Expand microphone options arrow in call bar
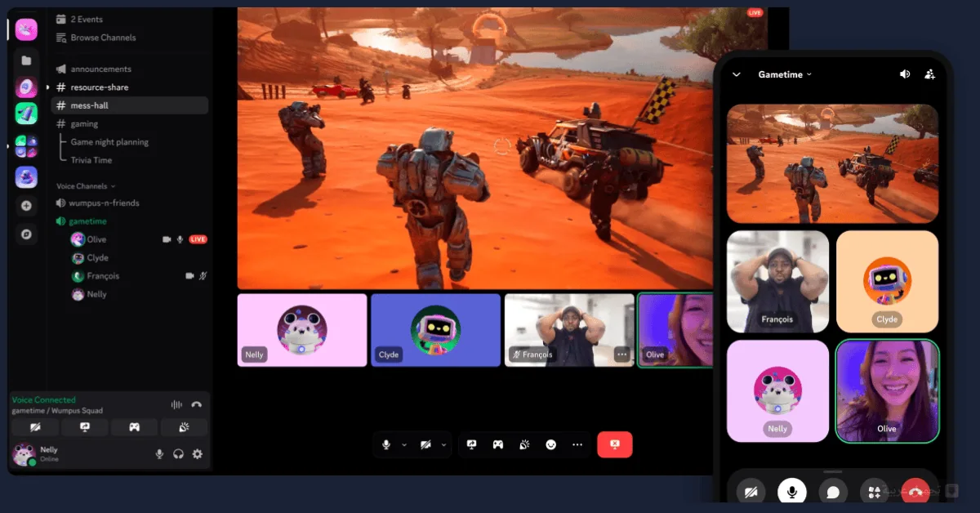Screen dimensions: 980x513 (404, 444)
